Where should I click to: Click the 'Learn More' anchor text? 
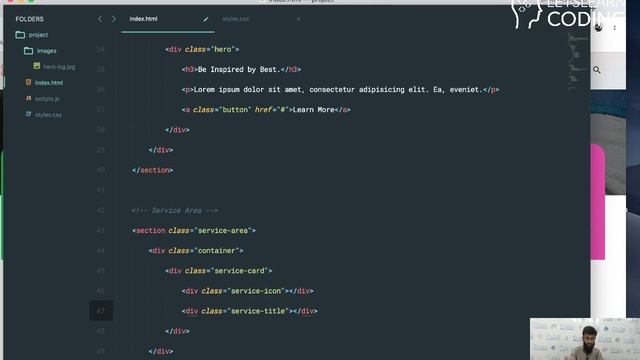click(x=313, y=109)
